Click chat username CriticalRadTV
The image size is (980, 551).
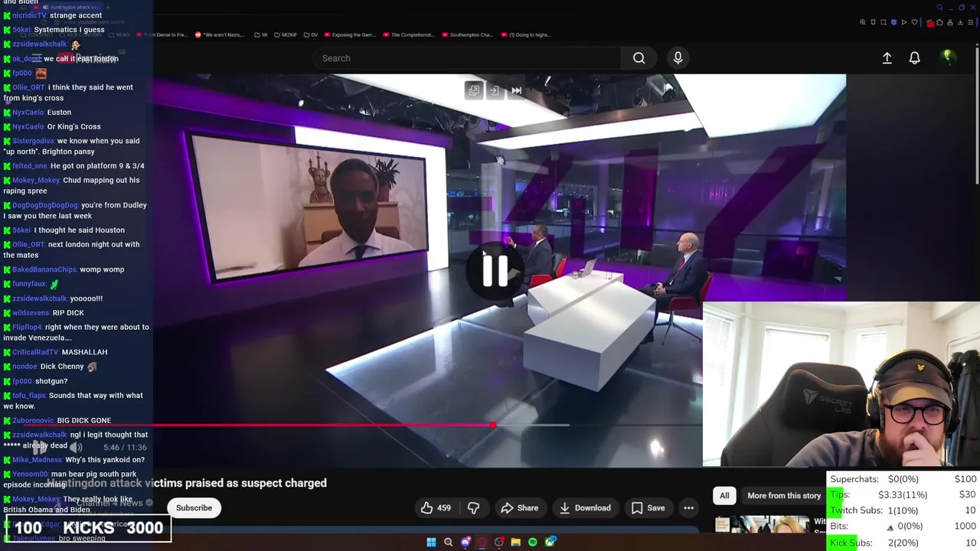tap(35, 352)
